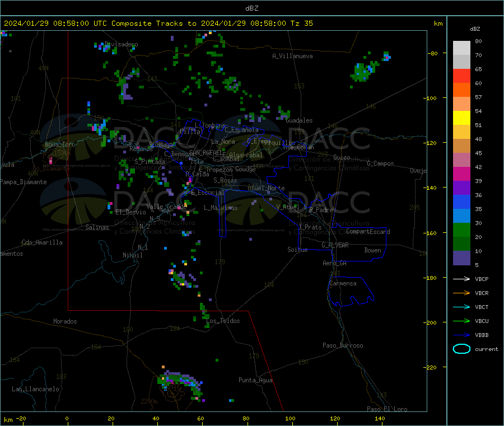Click the 'La_Nora' map label

(x=223, y=142)
